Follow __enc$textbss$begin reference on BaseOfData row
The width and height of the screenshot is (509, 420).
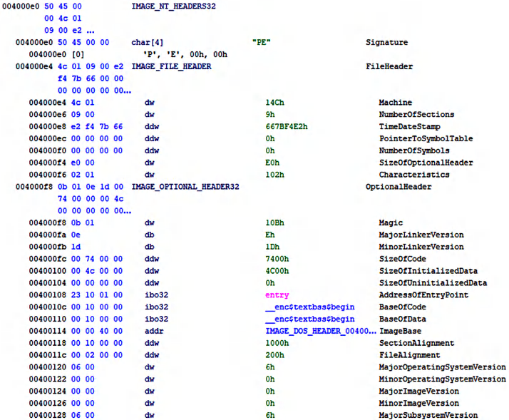309,319
